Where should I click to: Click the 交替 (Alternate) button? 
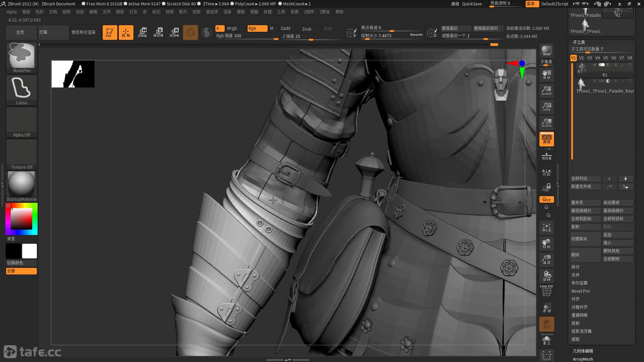pyautogui.click(x=21, y=271)
